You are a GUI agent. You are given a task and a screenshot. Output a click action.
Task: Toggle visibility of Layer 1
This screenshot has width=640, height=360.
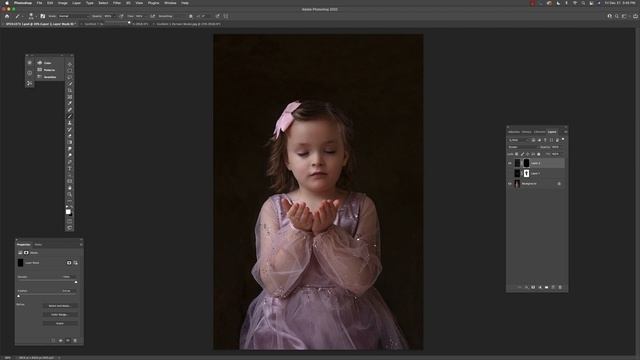coord(510,173)
